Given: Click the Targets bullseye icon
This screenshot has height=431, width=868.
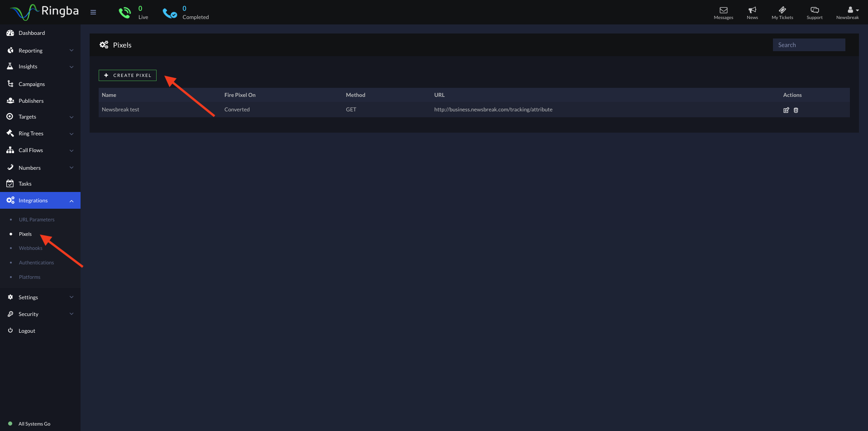Looking at the screenshot, I should 10,116.
